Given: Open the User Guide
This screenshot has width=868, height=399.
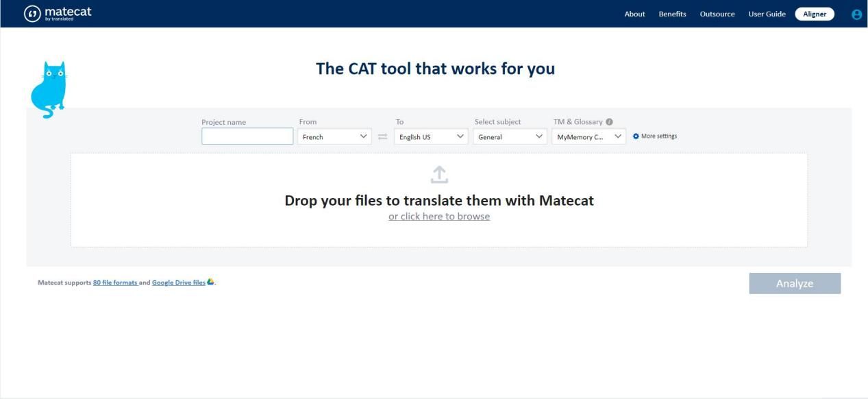Looking at the screenshot, I should pos(767,14).
